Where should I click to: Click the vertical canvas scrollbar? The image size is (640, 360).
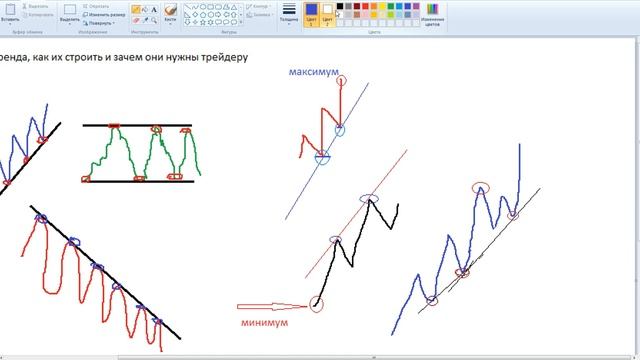(x=637, y=196)
